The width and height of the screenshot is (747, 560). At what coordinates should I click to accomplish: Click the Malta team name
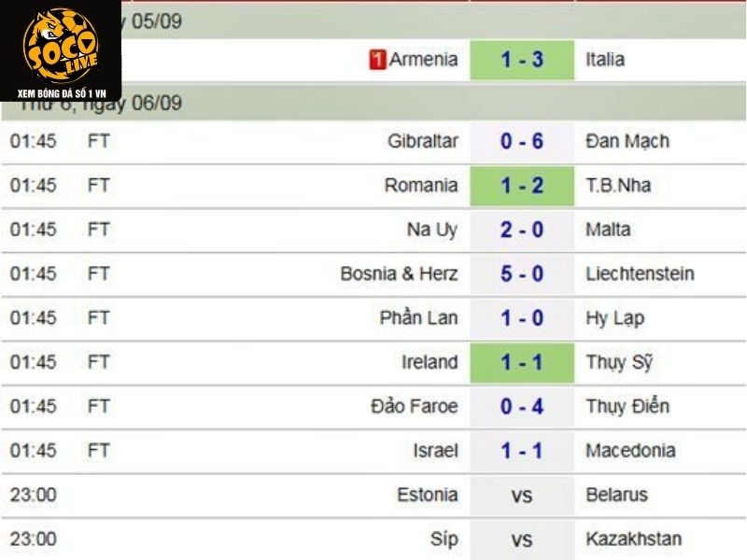point(608,230)
